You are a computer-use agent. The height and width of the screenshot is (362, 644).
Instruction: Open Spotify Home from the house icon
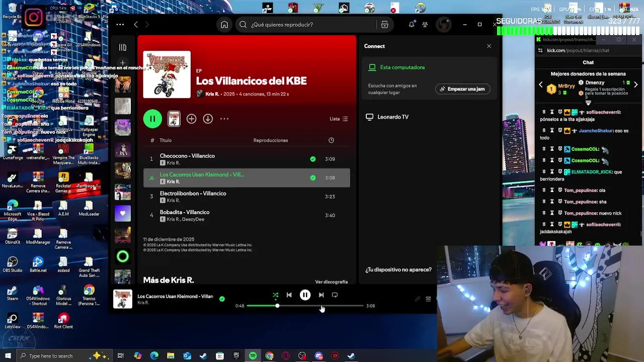224,25
